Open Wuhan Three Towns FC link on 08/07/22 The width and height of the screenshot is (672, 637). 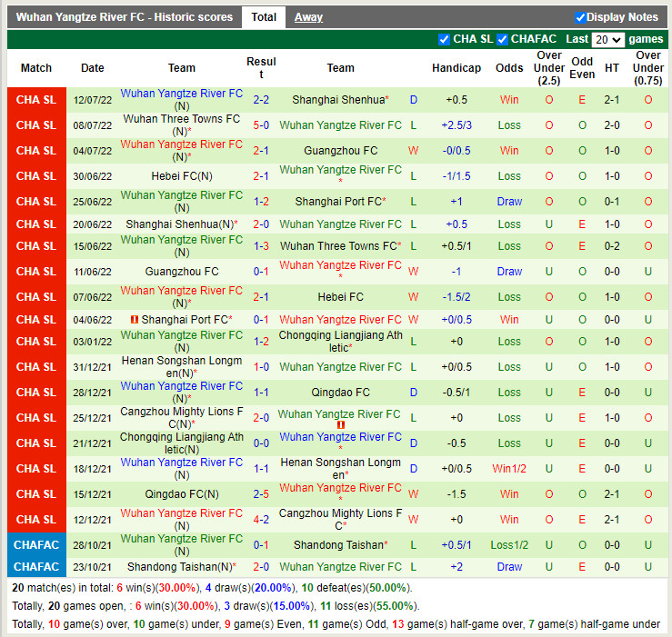182,119
